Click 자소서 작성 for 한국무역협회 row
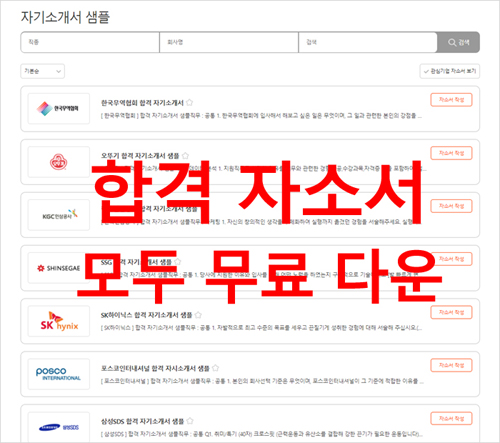The width and height of the screenshot is (500, 443). pos(451,100)
